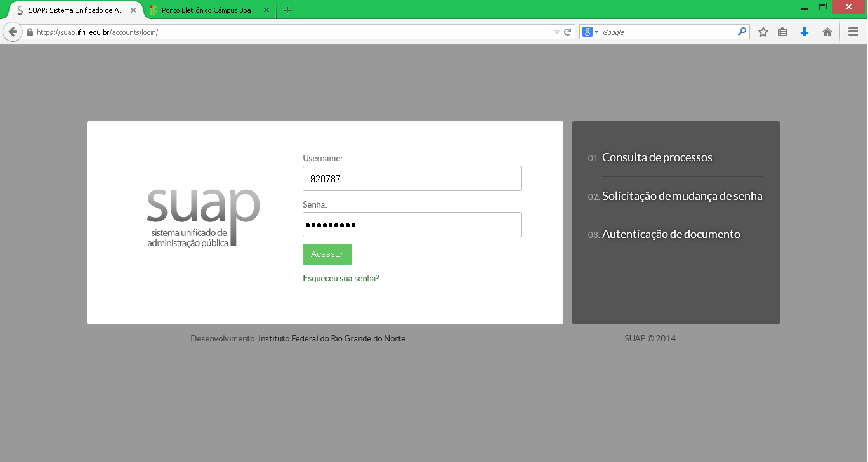Open the bookmarks list icon
Image resolution: width=868 pixels, height=462 pixels.
point(783,32)
